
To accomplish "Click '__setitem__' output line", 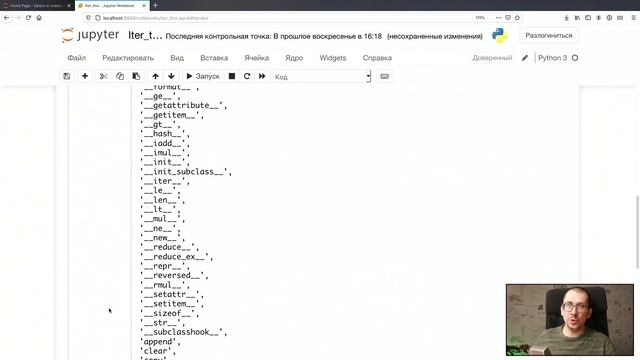I will 172,304.
